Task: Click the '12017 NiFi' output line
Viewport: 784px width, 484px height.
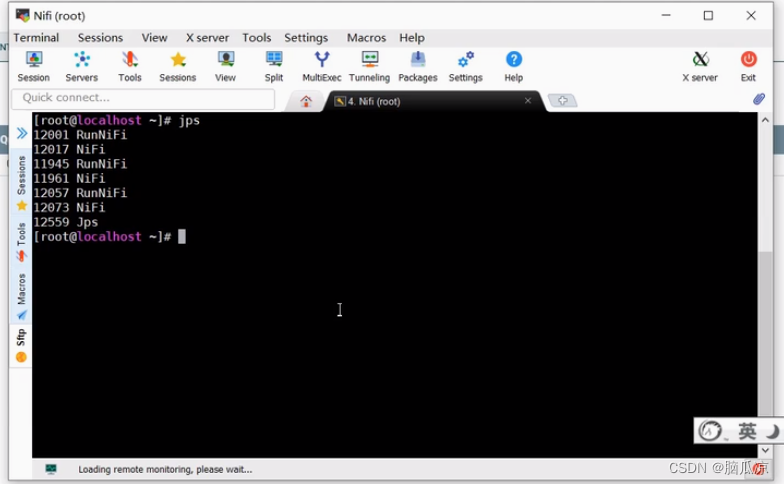Action: [x=69, y=150]
